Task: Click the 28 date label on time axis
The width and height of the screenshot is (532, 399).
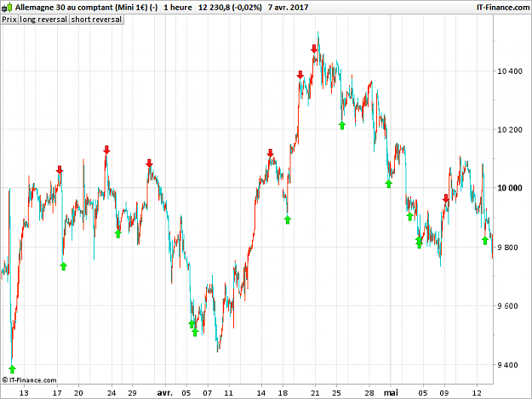Action: 369,393
